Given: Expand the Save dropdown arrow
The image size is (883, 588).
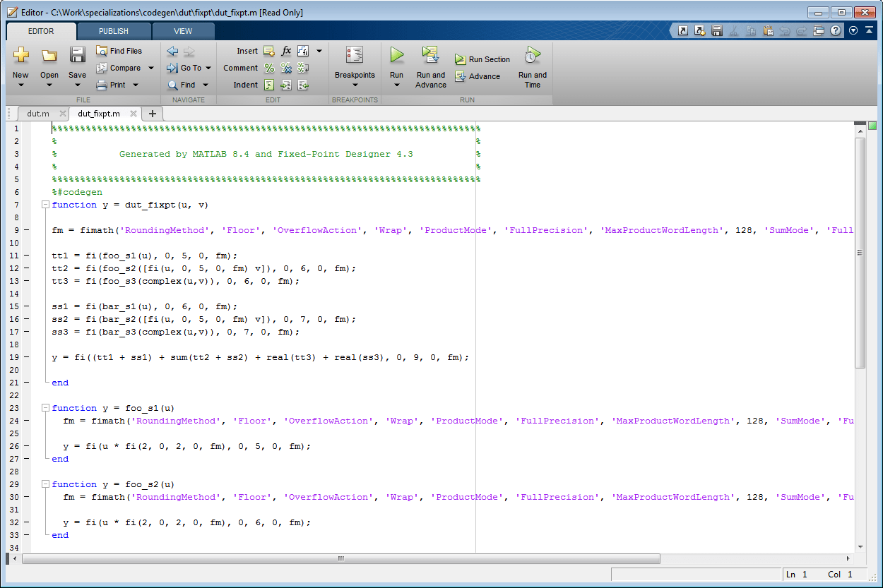Looking at the screenshot, I should pos(77,85).
